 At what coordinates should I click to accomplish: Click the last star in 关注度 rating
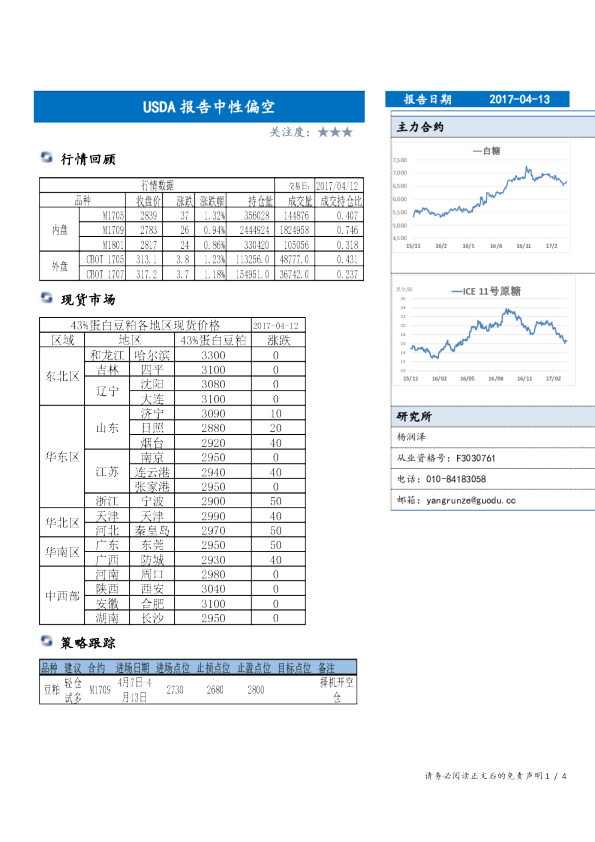pos(347,132)
